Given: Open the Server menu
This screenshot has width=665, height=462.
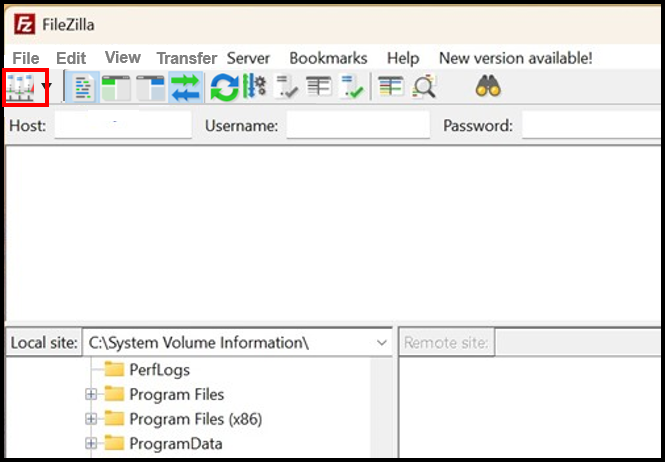Looking at the screenshot, I should (248, 58).
